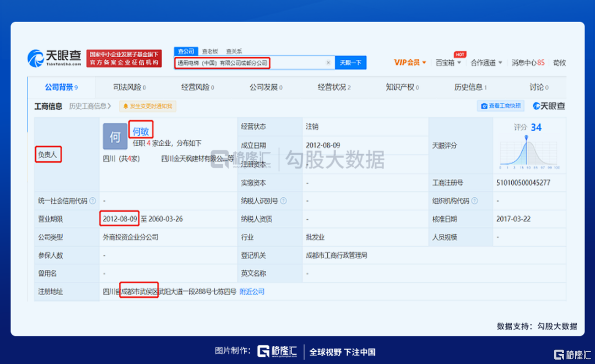The width and height of the screenshot is (595, 364).
Task: Open help icon beside 统一社会信用代码
Action: pos(93,201)
